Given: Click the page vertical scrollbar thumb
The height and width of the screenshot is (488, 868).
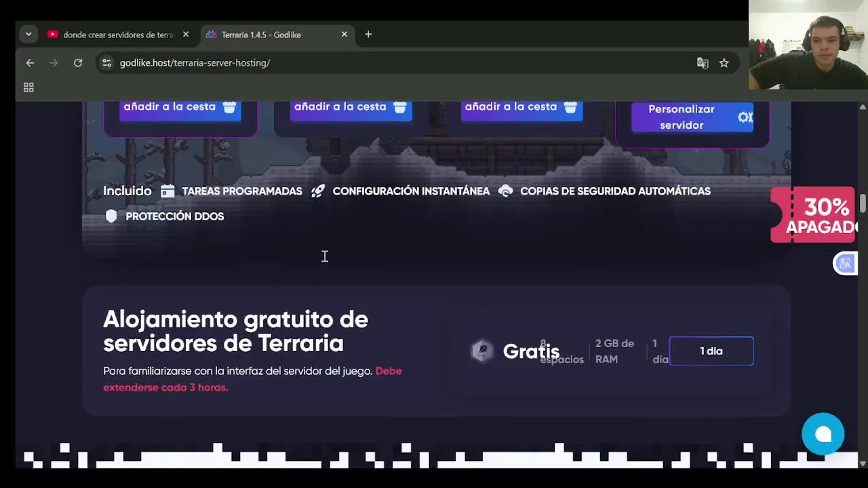Looking at the screenshot, I should tap(863, 203).
